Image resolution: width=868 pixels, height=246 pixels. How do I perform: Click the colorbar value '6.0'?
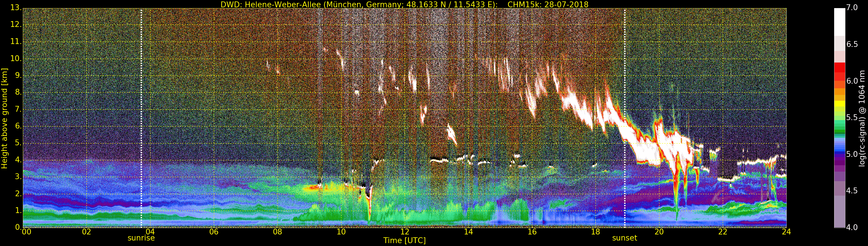tap(852, 81)
